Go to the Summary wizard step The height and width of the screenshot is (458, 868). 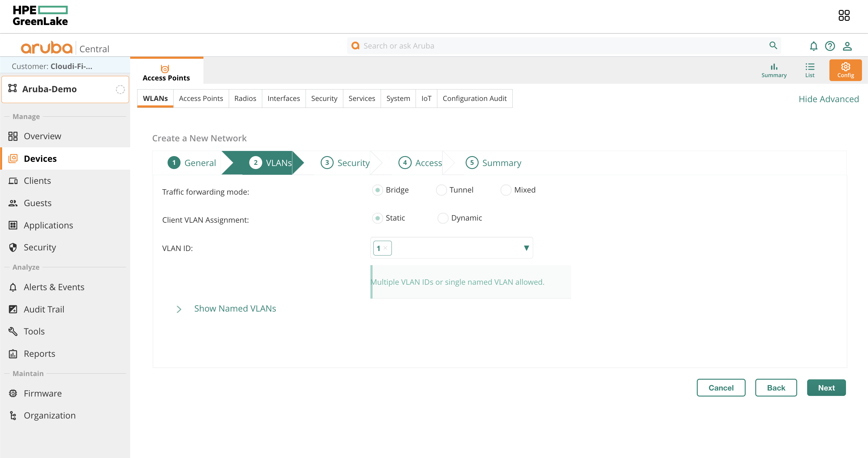[x=493, y=163]
